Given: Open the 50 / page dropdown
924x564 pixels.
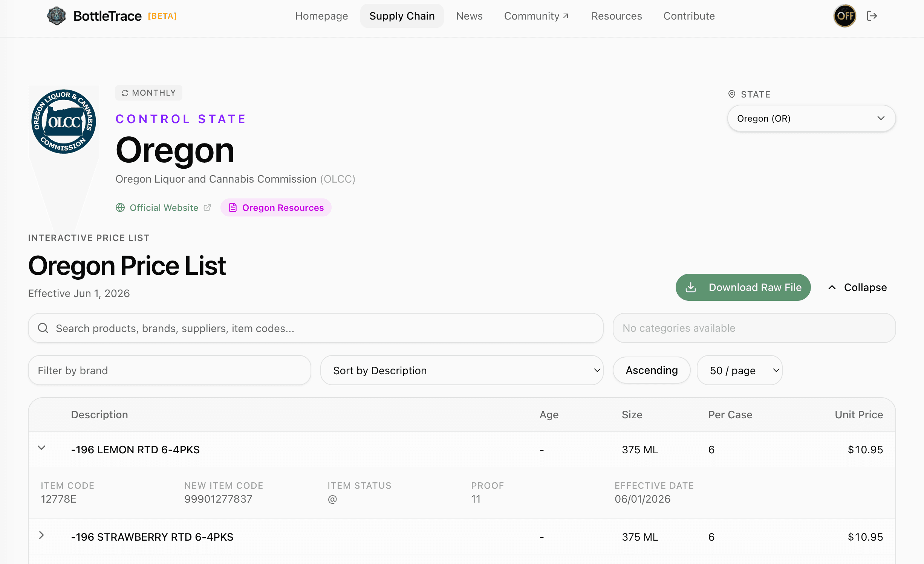Looking at the screenshot, I should (x=739, y=370).
